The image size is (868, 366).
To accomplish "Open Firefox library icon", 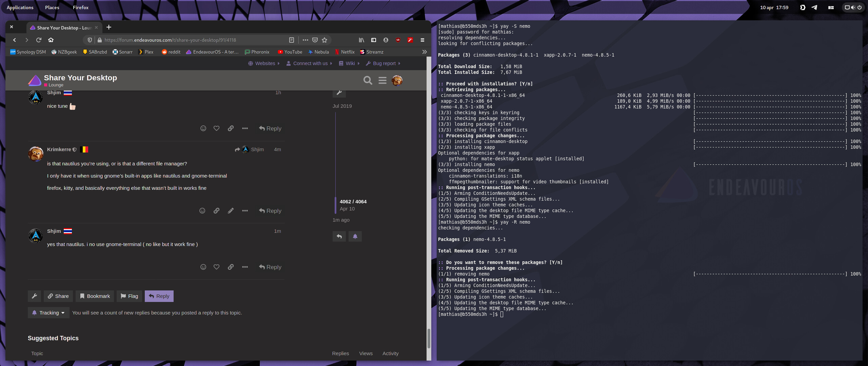I will (x=361, y=40).
